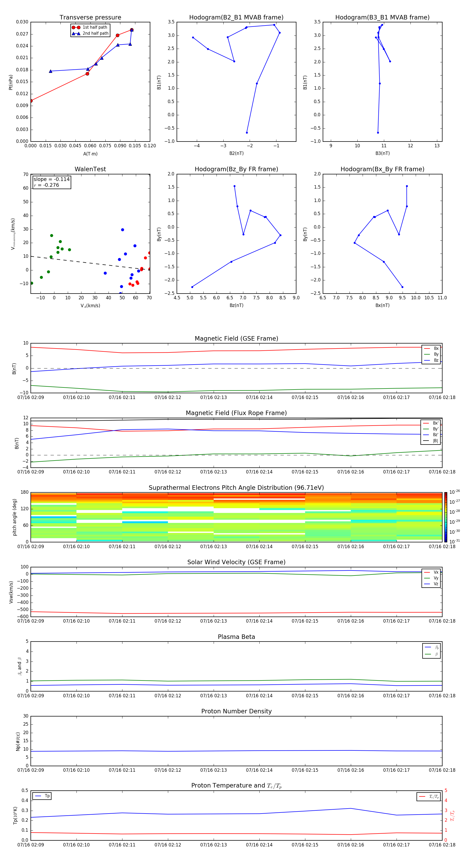
Task: Click the 'V_A(km/s)' x-axis label
Action: point(90,306)
